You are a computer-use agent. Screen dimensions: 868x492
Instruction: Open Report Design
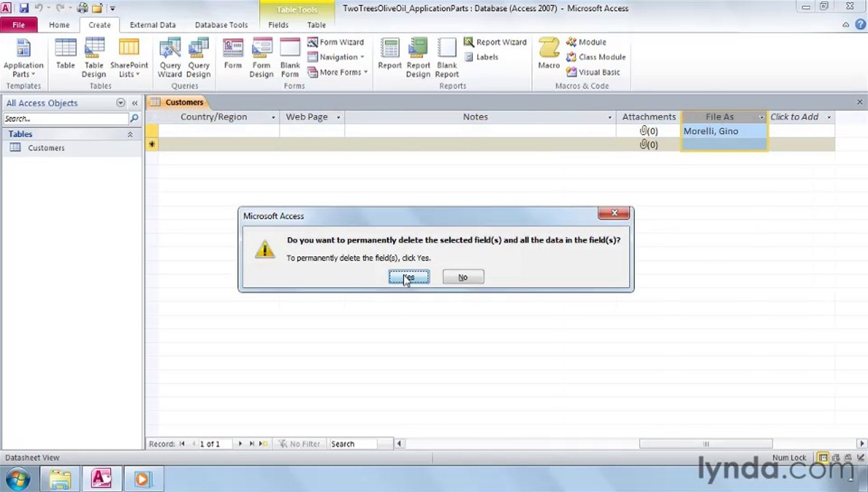[x=418, y=59]
